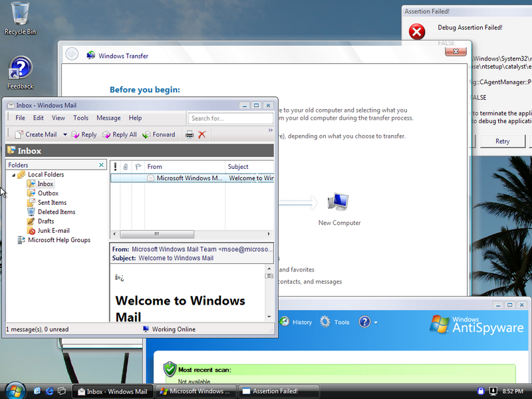
Task: Click the AntiSpyware help question mark icon
Action: tap(364, 322)
